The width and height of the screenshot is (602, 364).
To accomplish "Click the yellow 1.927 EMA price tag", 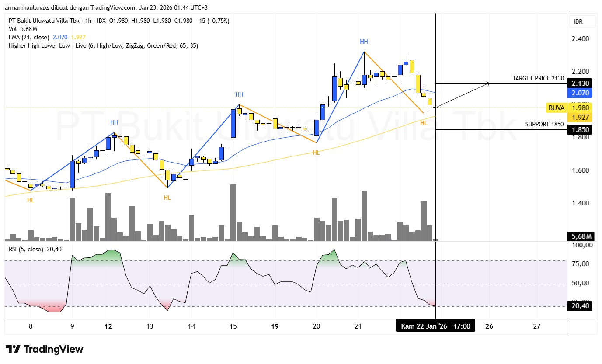I will point(580,117).
